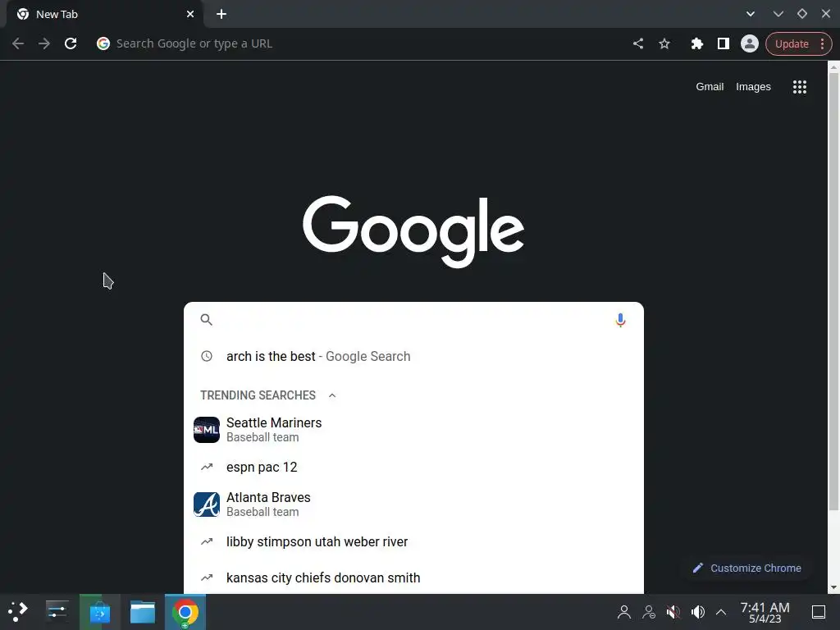This screenshot has width=840, height=630.
Task: Click the muted audio tray icon
Action: point(673,612)
